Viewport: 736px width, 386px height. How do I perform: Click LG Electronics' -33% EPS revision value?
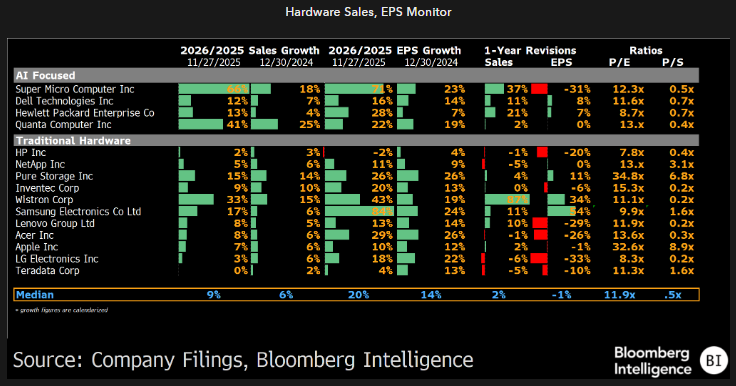coord(577,259)
